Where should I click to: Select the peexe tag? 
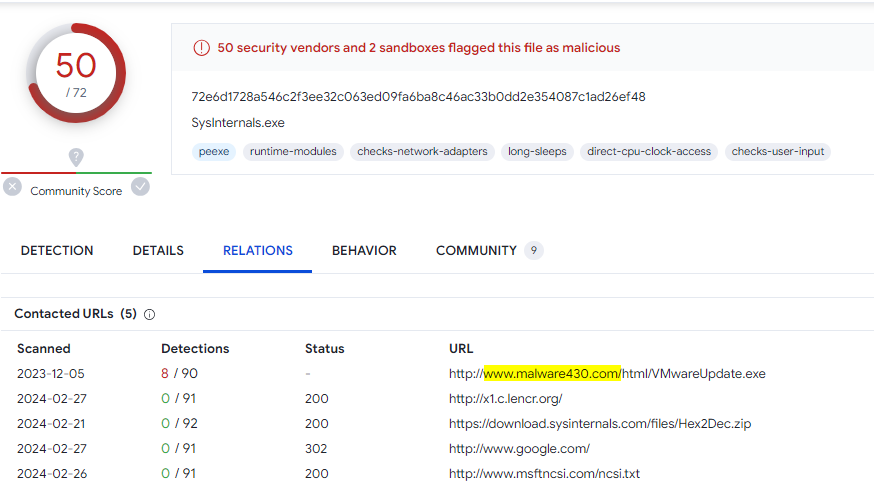[213, 152]
